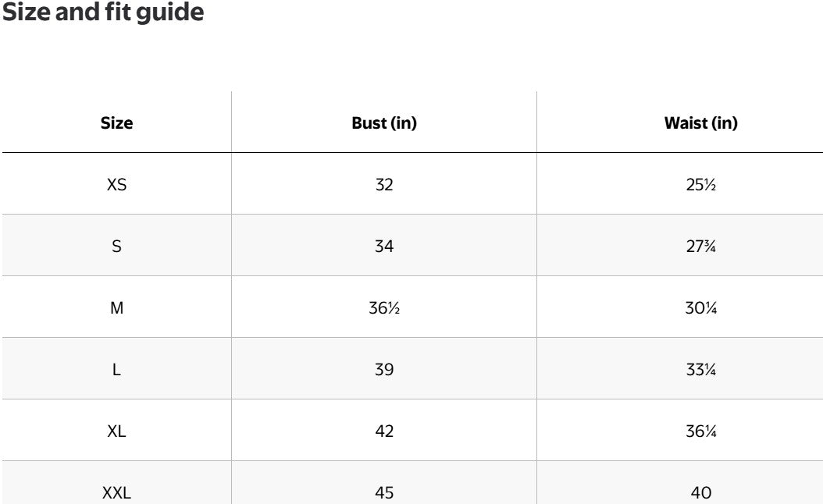The width and height of the screenshot is (823, 504).
Task: Click the M size row label
Action: (x=116, y=308)
